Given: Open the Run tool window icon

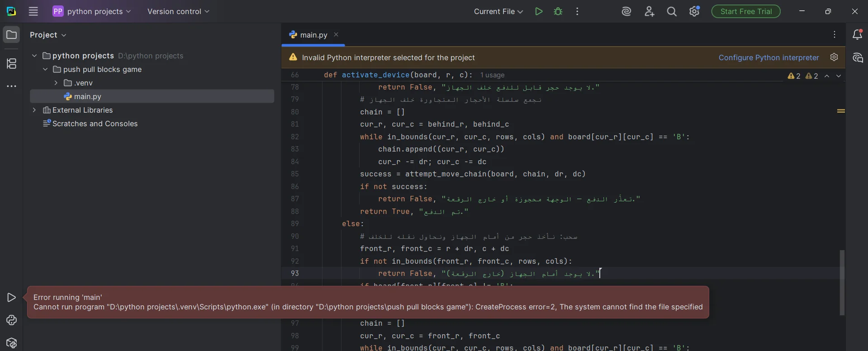Looking at the screenshot, I should [11, 297].
